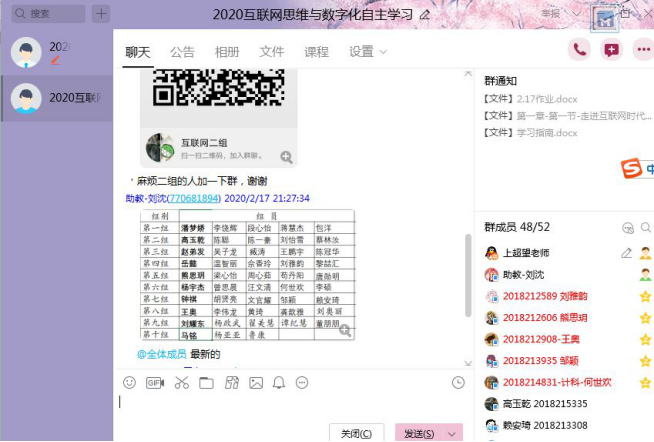Switch to the 文件 tab

[271, 52]
